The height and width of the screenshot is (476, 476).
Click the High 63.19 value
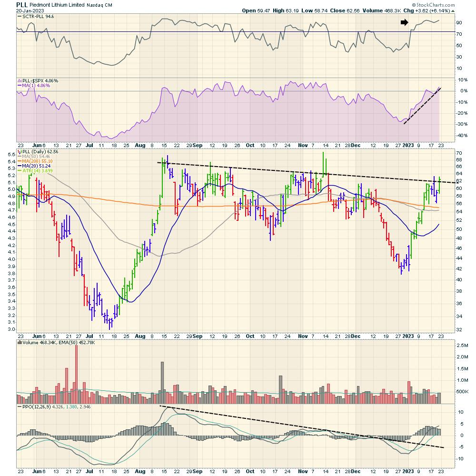(x=286, y=10)
